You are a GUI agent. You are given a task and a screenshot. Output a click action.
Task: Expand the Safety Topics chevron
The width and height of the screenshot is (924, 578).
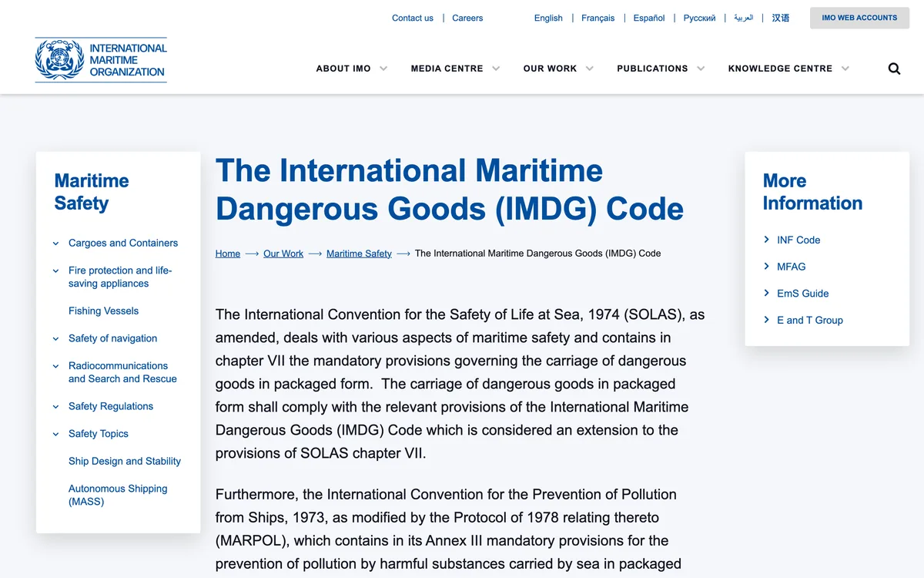tap(55, 435)
